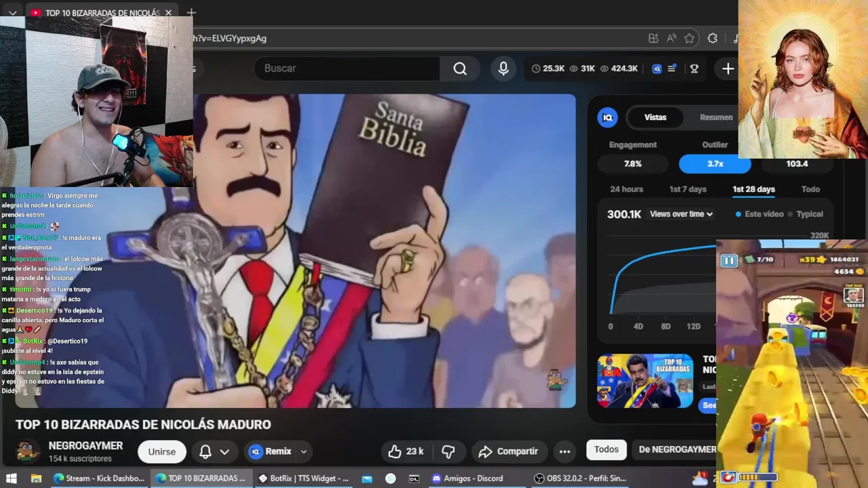Image resolution: width=868 pixels, height=488 pixels.
Task: Click the Unirse button
Action: (162, 451)
